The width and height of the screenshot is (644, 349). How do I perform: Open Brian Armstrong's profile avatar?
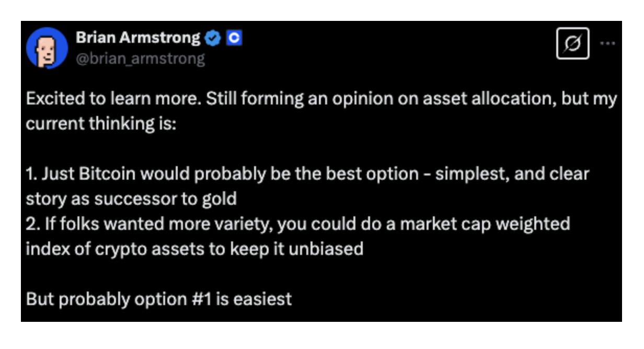[x=47, y=48]
